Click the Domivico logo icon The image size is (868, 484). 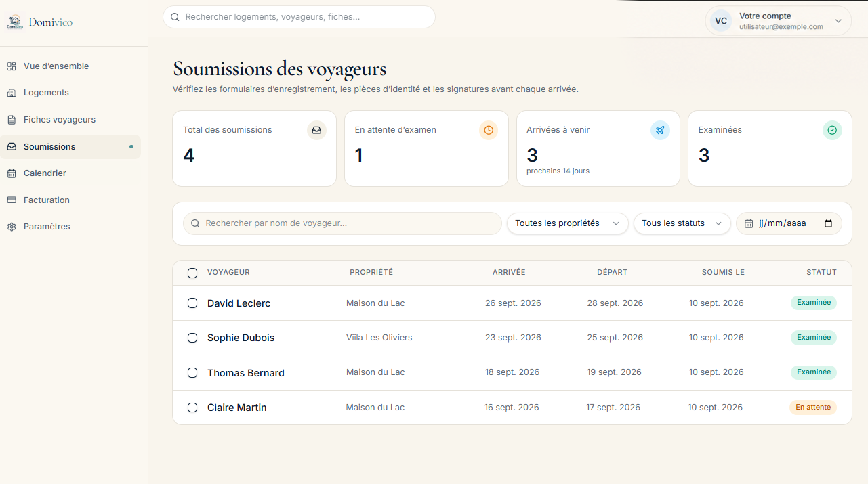click(x=14, y=22)
